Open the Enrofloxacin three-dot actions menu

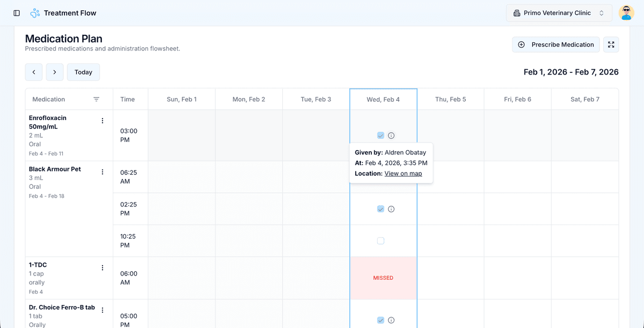click(103, 120)
